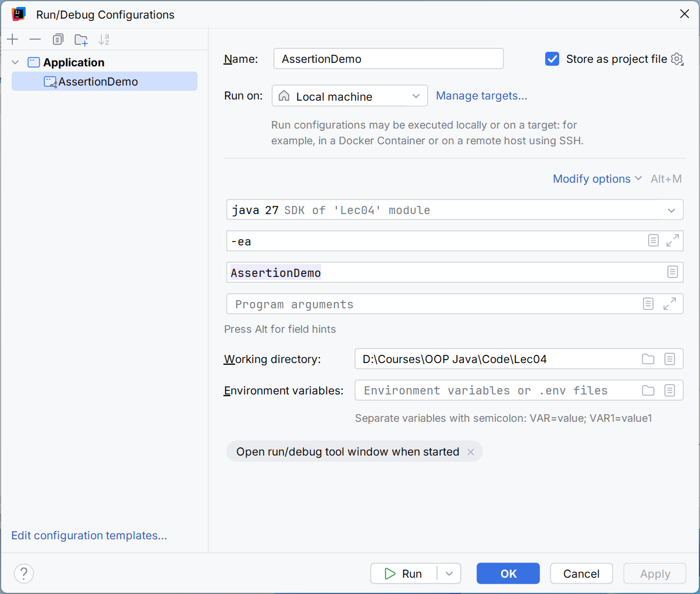Toggle Store as project file checkbox
The height and width of the screenshot is (594, 700).
coord(552,59)
